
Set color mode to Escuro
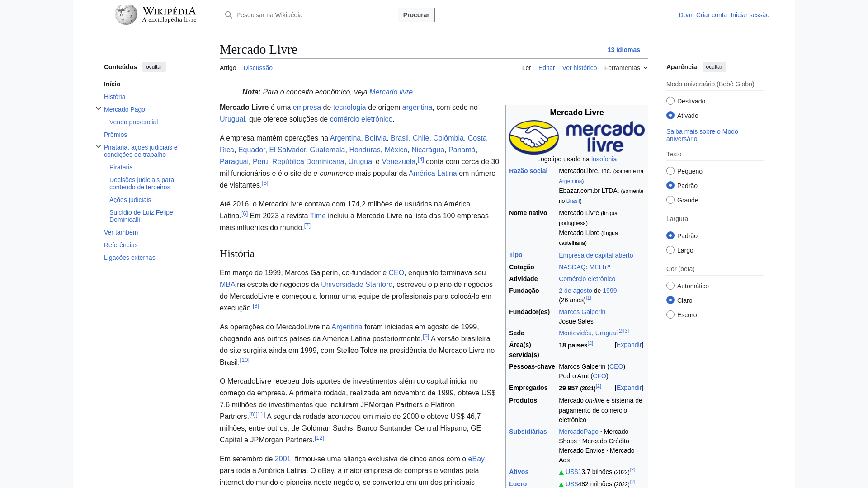tap(670, 314)
